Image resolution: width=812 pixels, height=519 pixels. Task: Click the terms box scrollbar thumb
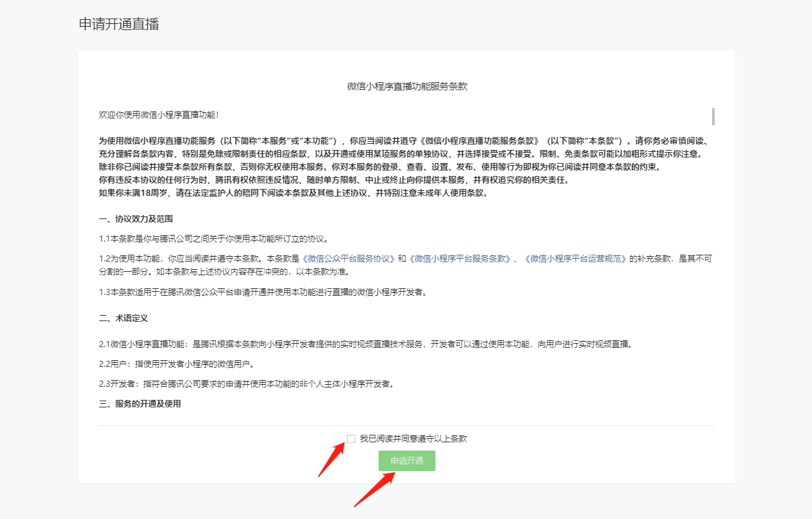pyautogui.click(x=713, y=116)
